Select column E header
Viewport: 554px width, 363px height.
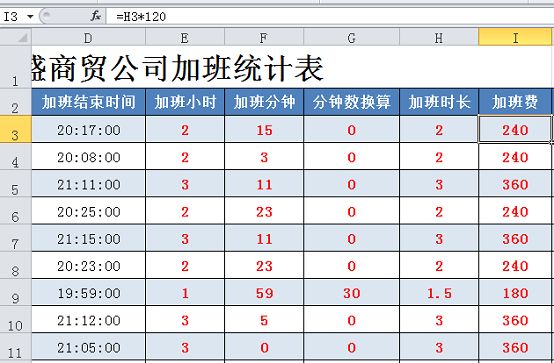click(185, 37)
